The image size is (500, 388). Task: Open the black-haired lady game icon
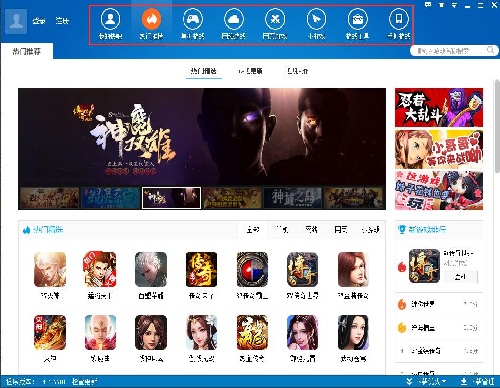353,332
